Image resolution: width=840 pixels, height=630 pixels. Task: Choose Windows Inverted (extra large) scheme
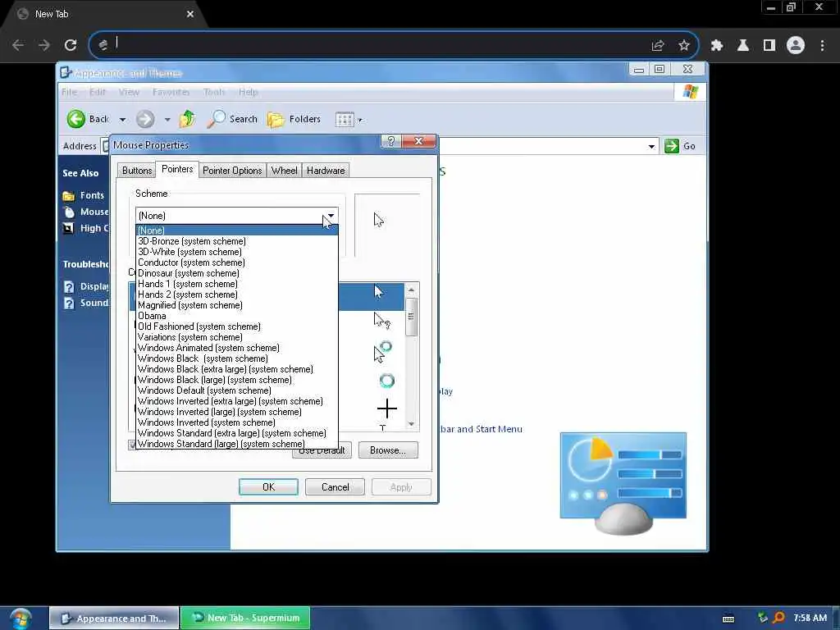coord(236,401)
